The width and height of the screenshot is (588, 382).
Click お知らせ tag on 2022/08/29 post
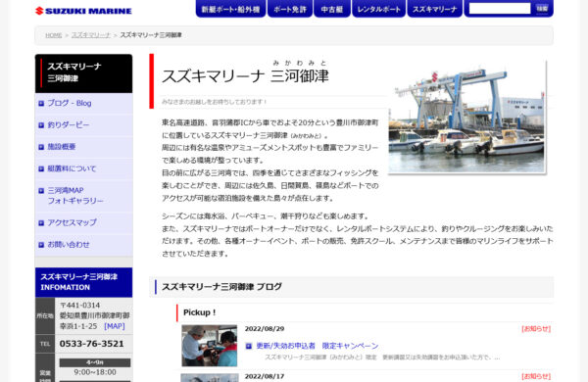pos(536,329)
